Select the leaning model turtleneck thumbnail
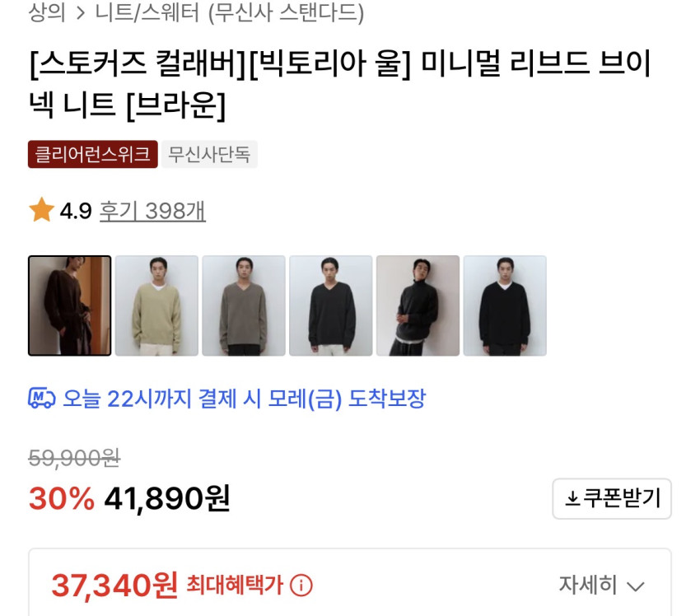 [418, 306]
